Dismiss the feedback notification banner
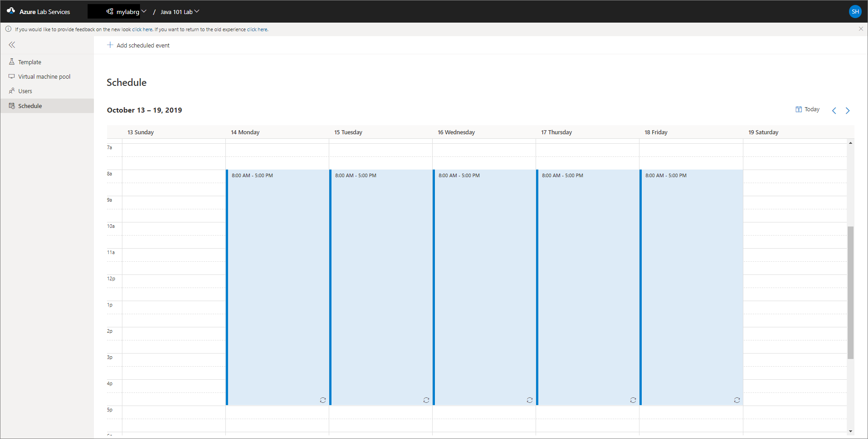868x439 pixels. click(x=861, y=28)
